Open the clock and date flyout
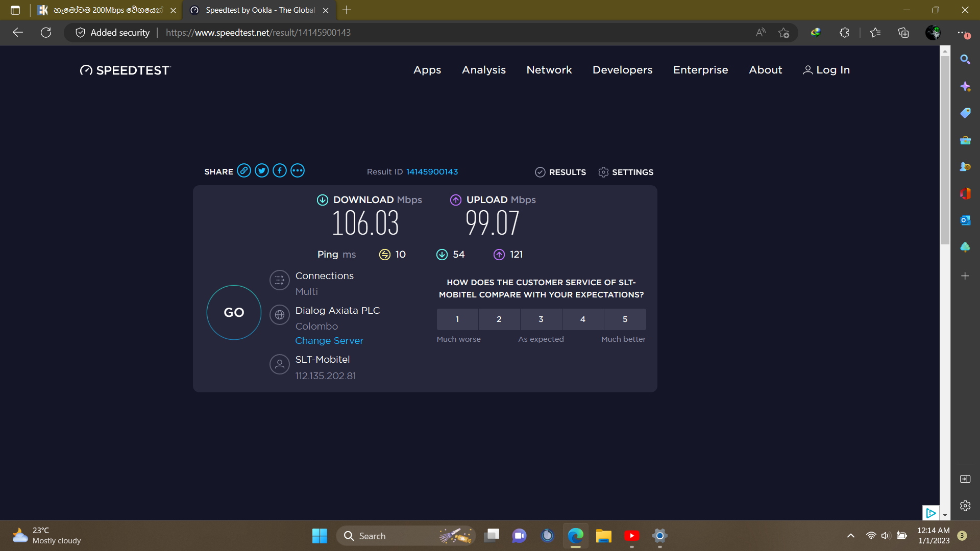The width and height of the screenshot is (980, 551). pyautogui.click(x=933, y=536)
